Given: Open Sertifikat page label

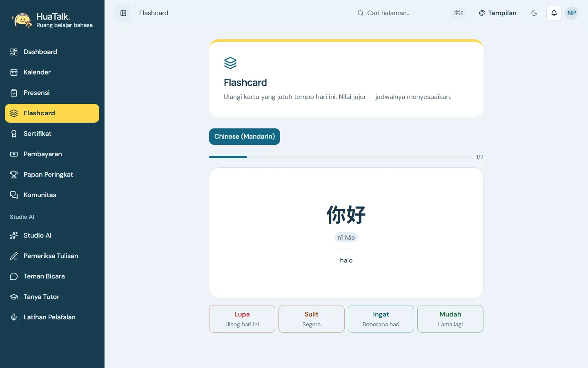Looking at the screenshot, I should 38,134.
